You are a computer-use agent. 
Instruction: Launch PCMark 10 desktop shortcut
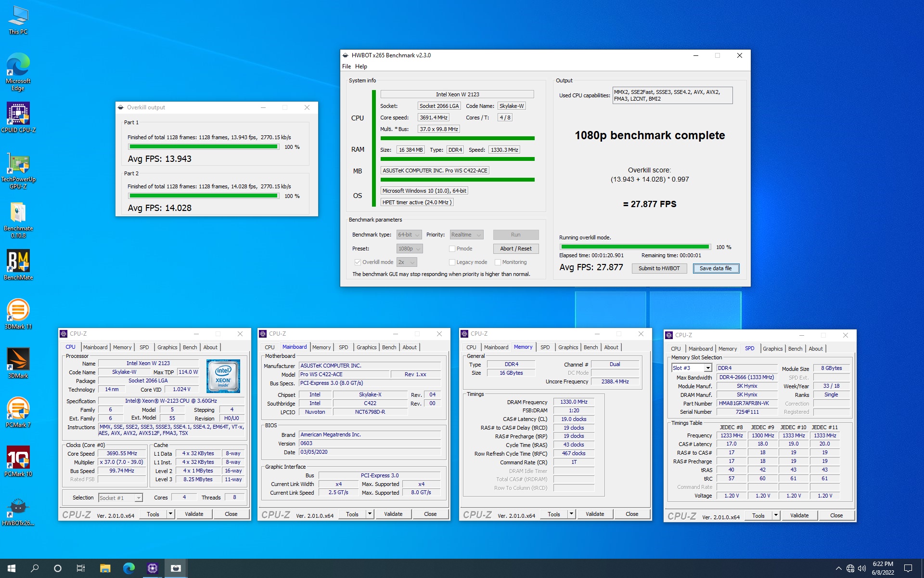18,461
